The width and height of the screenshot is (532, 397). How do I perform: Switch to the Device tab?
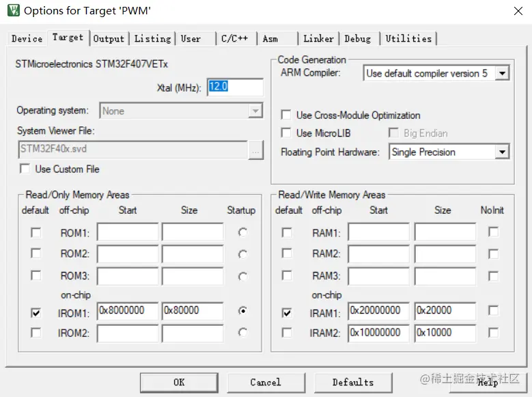tap(27, 39)
